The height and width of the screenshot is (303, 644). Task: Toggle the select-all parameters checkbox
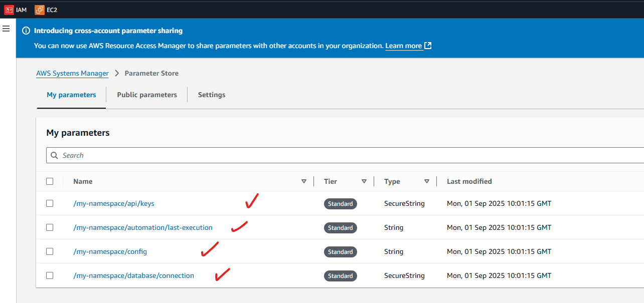(x=50, y=181)
